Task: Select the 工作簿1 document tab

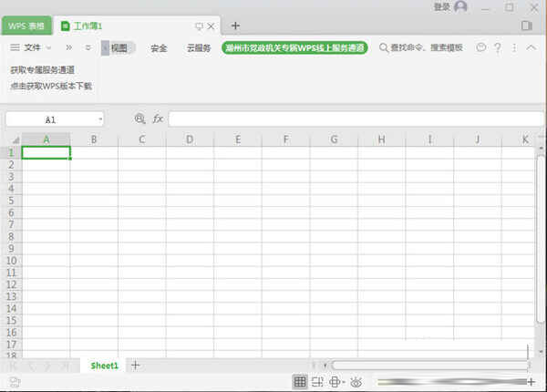Action: (x=87, y=26)
